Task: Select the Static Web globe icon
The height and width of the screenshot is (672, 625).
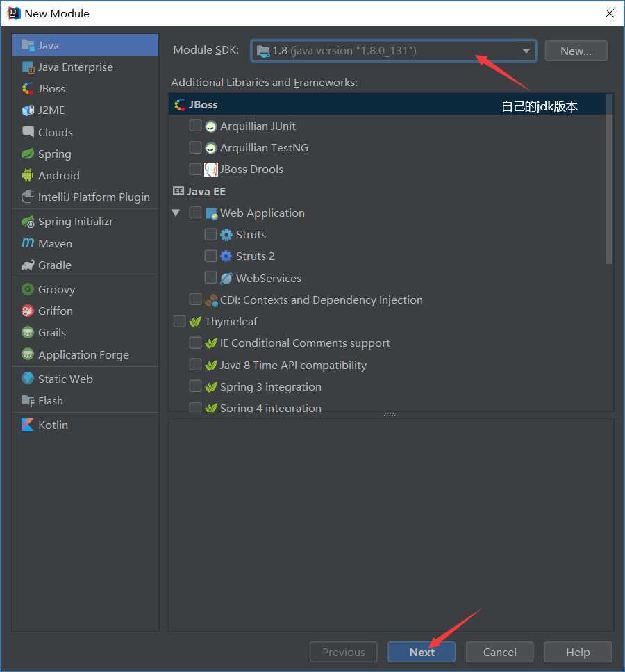Action: click(x=28, y=379)
